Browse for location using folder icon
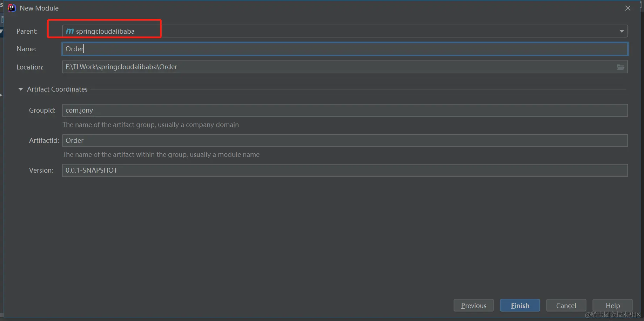The width and height of the screenshot is (644, 321). (x=620, y=67)
